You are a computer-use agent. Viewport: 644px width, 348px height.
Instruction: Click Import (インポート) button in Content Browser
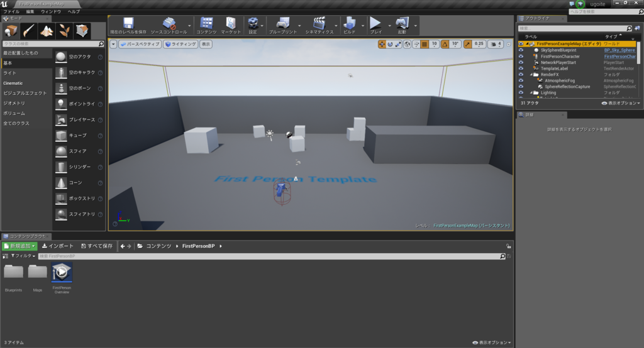tap(58, 246)
